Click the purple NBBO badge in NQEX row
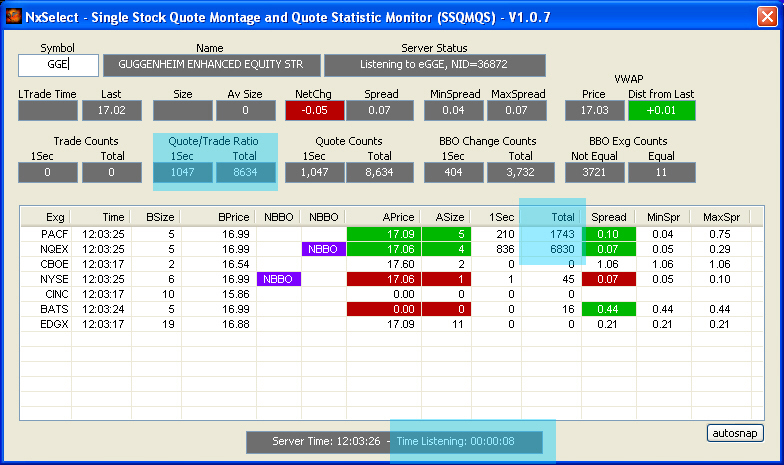 tap(324, 249)
